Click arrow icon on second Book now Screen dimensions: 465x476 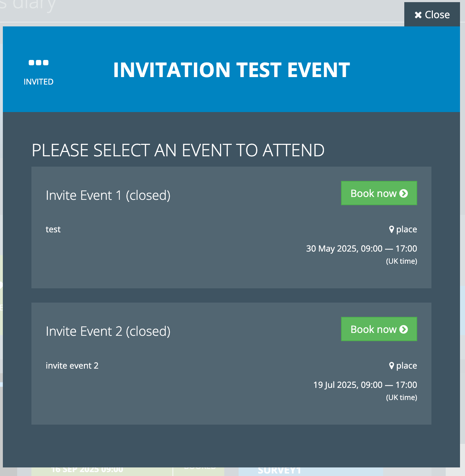[x=404, y=329]
